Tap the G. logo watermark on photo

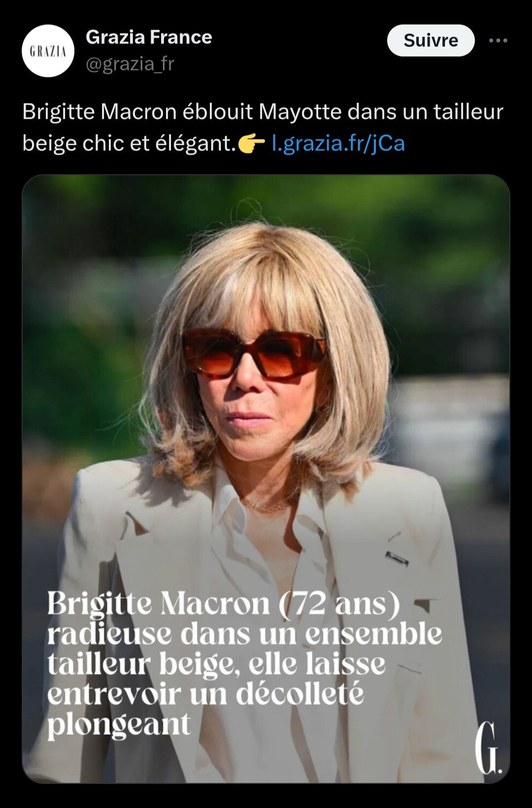click(488, 748)
